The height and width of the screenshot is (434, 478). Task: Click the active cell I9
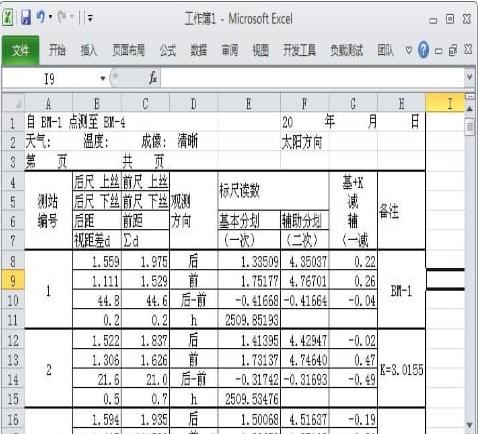445,279
